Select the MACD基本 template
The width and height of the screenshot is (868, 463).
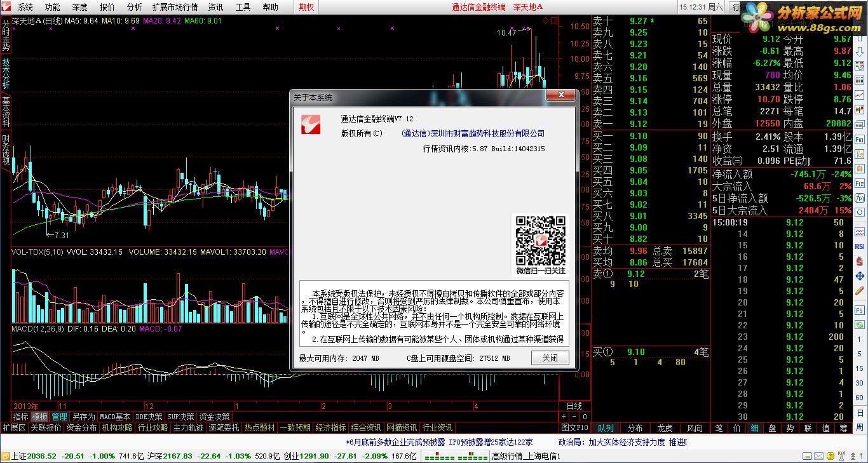point(115,417)
